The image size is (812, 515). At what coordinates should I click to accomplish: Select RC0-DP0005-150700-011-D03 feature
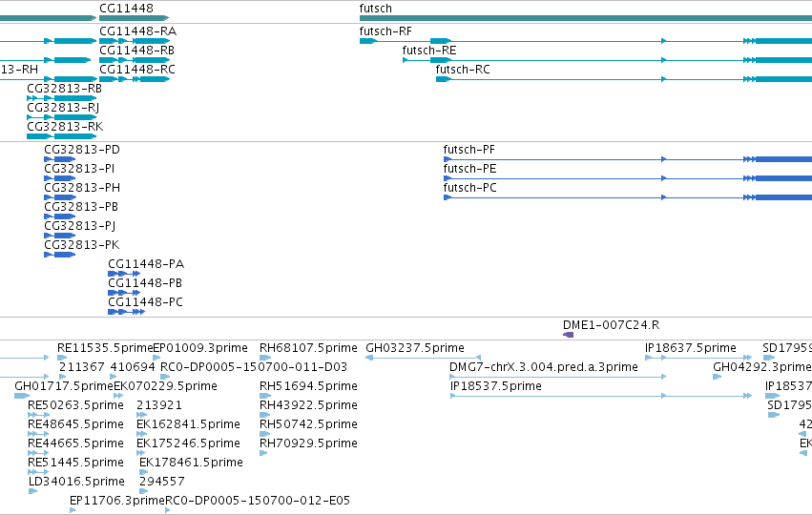(165, 377)
